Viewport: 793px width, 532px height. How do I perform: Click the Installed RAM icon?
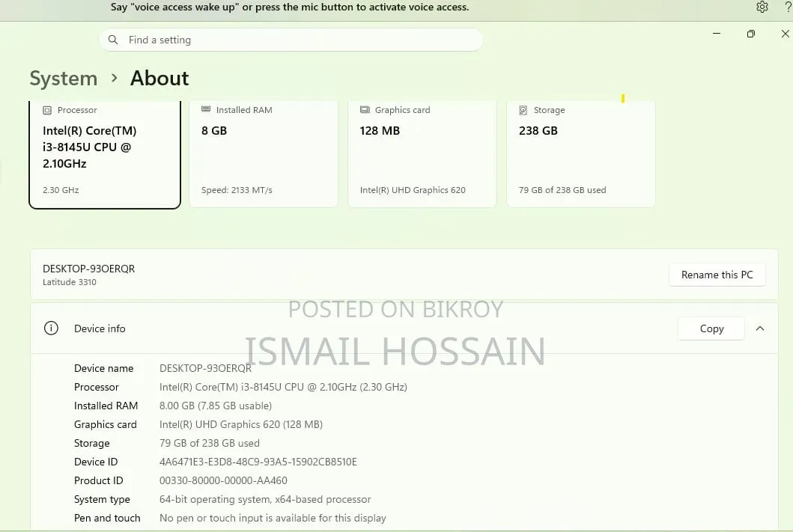206,109
